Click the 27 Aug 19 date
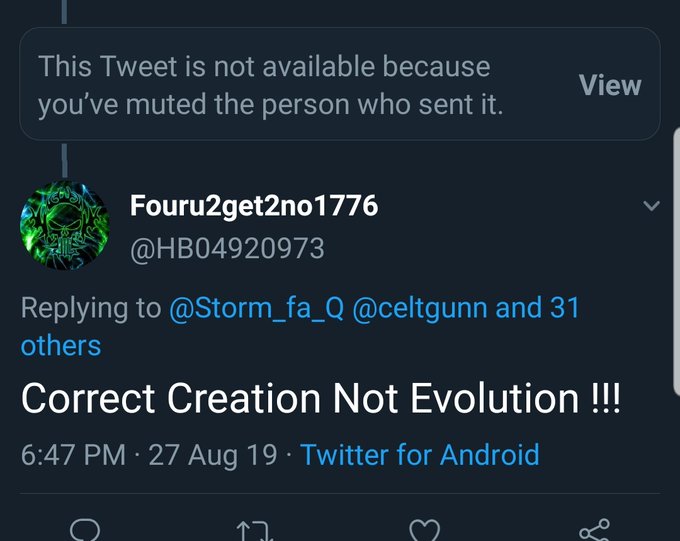680x541 pixels. (212, 455)
